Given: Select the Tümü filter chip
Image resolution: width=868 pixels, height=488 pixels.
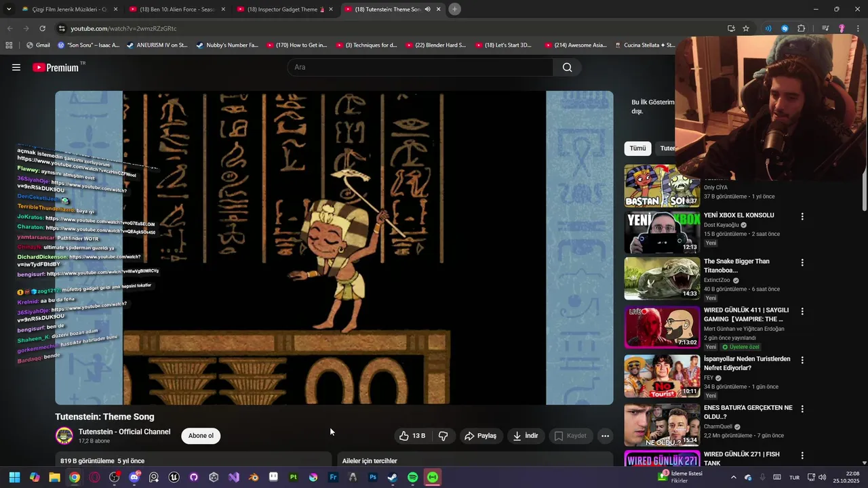Looking at the screenshot, I should (x=638, y=148).
